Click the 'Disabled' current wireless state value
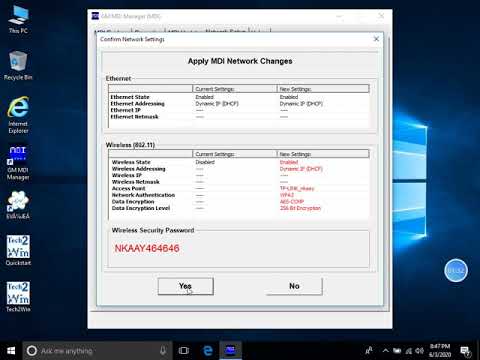The image size is (480, 360). (205, 162)
